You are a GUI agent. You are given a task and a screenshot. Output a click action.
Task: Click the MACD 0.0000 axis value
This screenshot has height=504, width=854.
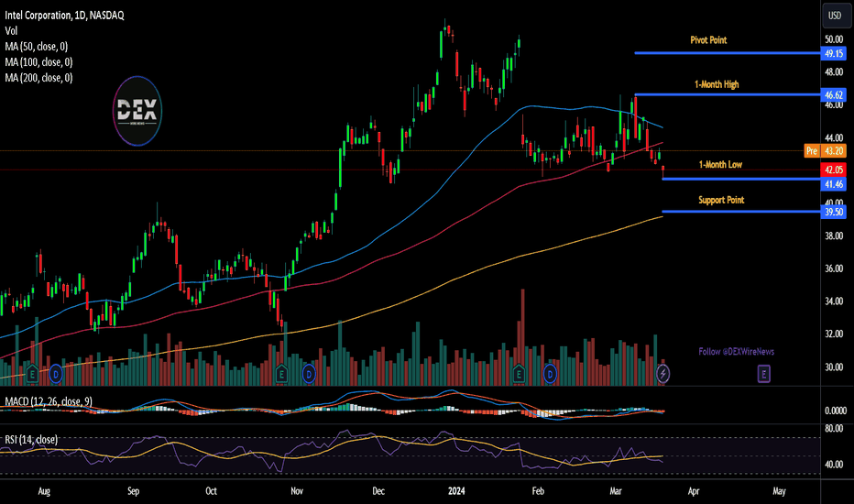coord(835,411)
